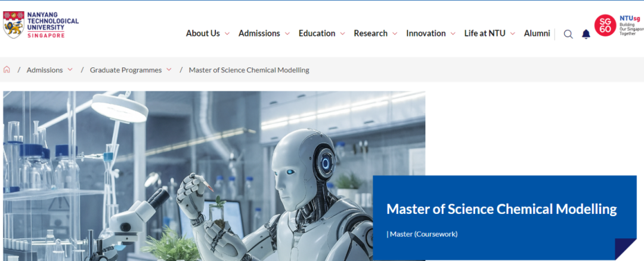Screen dimensions: 644x261
Task: Expand the Graduate Programmes breadcrumb chevron
Action: 169,69
